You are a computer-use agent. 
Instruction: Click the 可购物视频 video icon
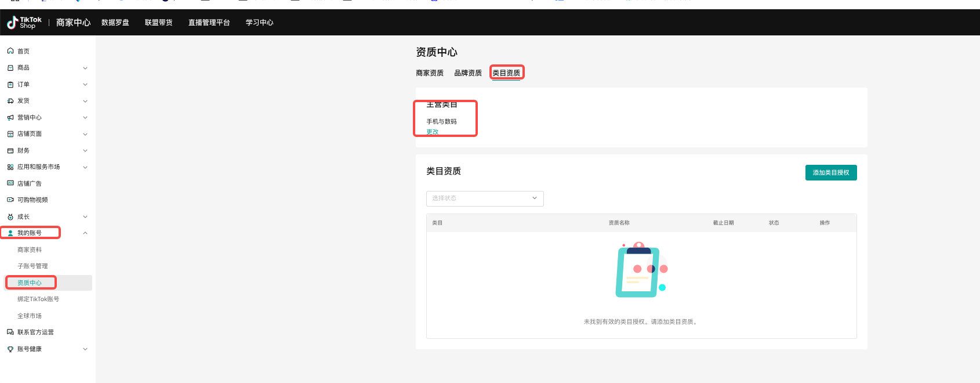click(x=10, y=200)
